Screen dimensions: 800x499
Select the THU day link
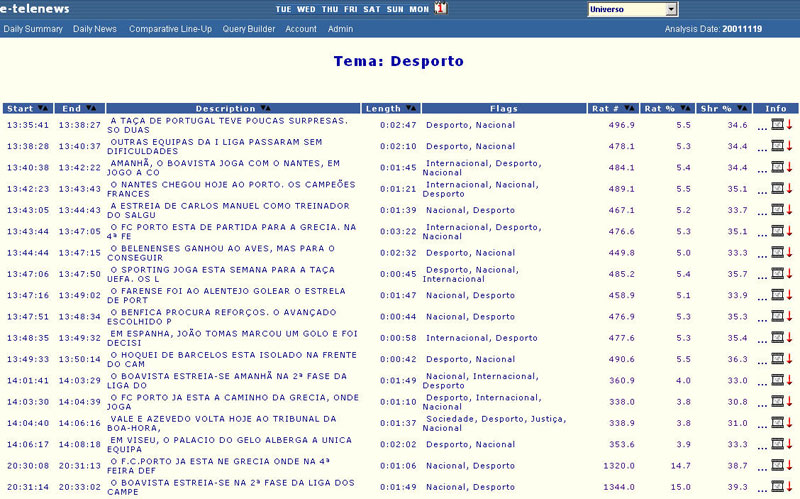click(330, 9)
